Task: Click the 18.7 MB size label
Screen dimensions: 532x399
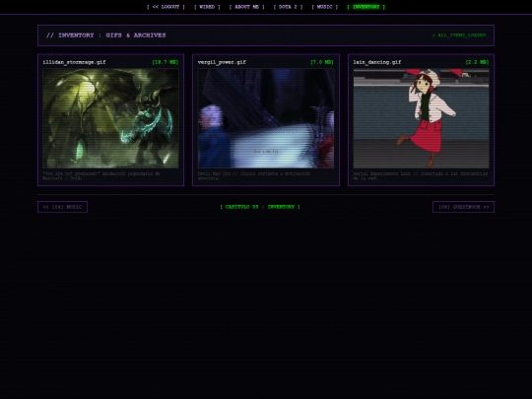Action: pyautogui.click(x=166, y=62)
